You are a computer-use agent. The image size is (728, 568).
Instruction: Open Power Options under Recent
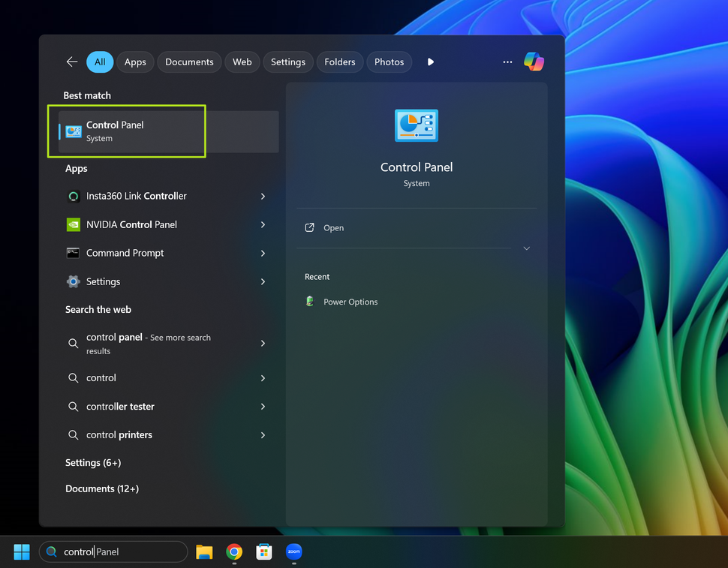[350, 302]
